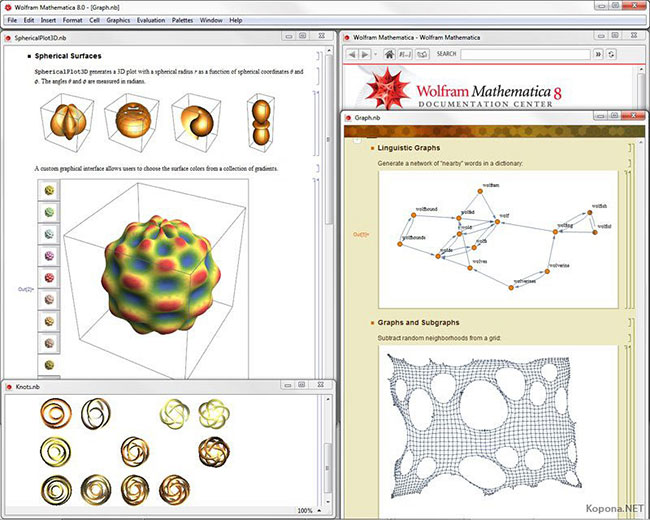Click the 'Graphs and Subgraphs' heading

pos(418,323)
